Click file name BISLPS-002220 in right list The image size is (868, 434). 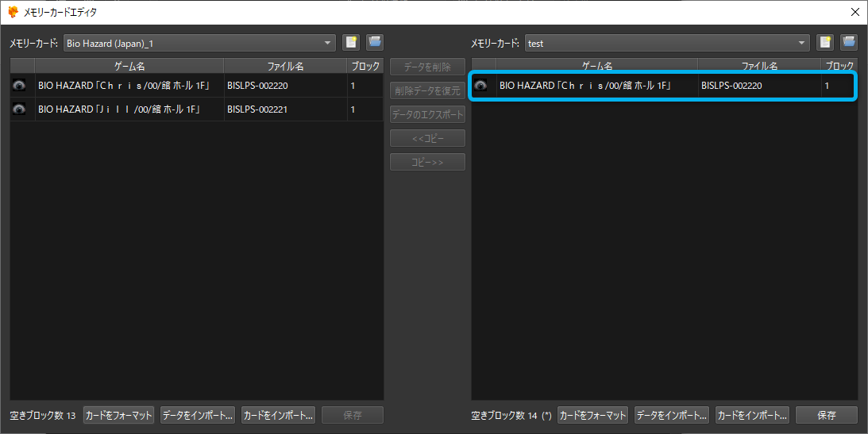pyautogui.click(x=731, y=86)
